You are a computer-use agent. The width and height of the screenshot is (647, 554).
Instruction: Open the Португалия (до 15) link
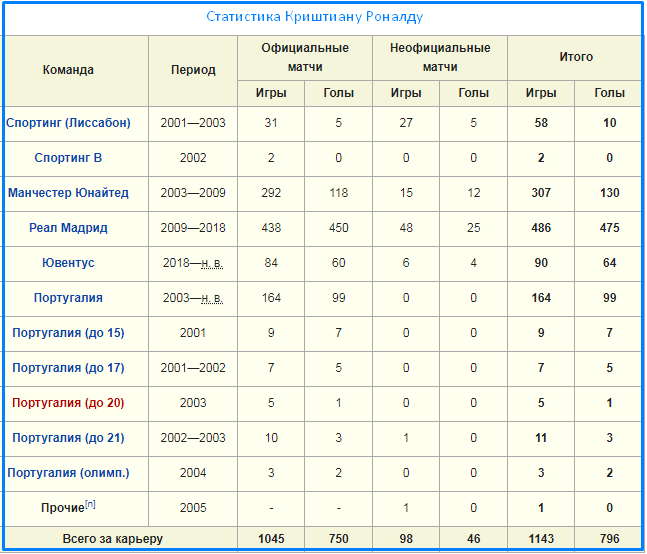coord(68,333)
